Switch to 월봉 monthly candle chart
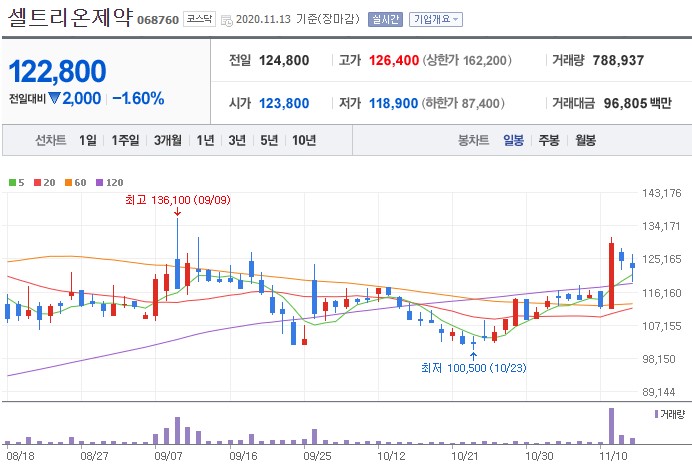 586,140
